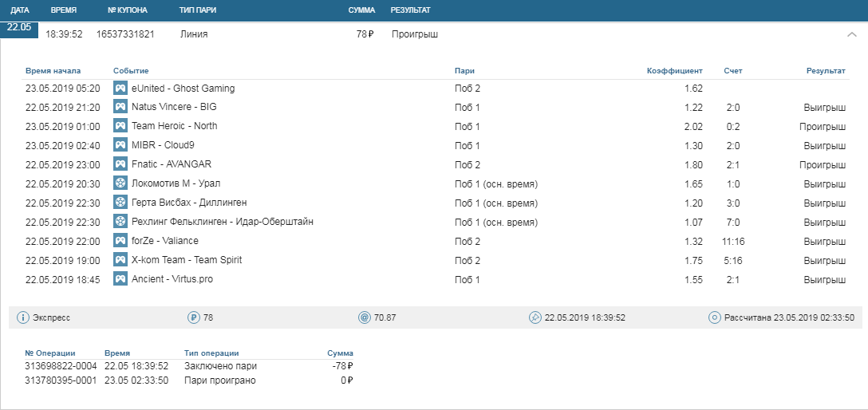Select the 22.05 date tab
Screen dimensions: 868x410
point(18,26)
